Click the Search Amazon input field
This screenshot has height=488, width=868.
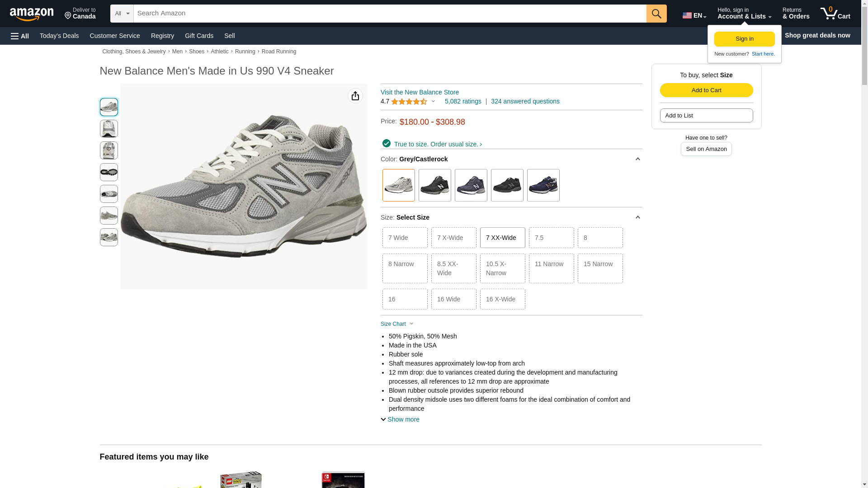coord(389,14)
